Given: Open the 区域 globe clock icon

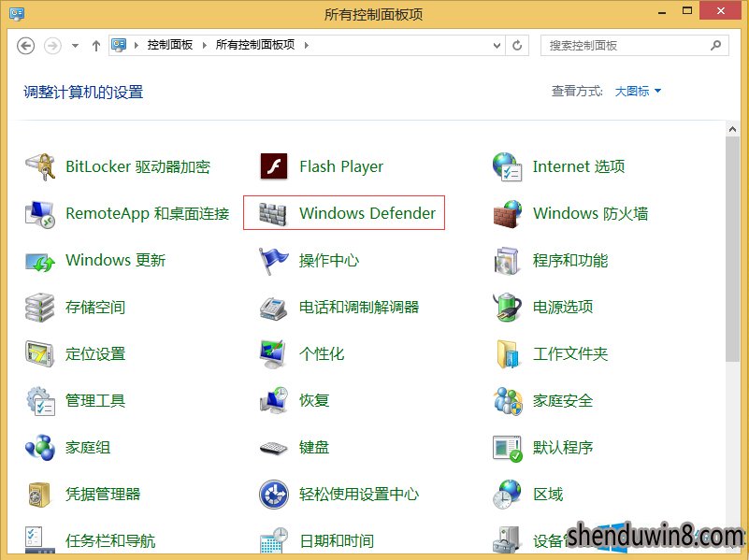Looking at the screenshot, I should [x=507, y=495].
